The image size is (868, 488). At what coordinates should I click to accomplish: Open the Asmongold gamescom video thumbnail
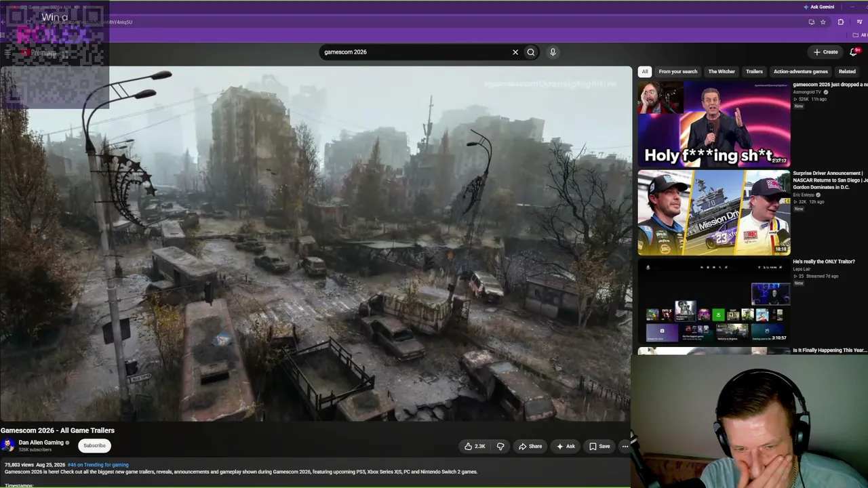coord(714,124)
